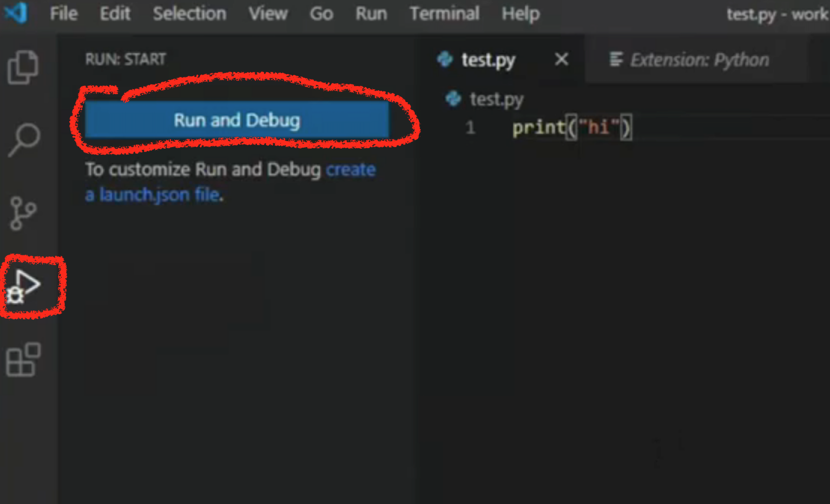This screenshot has width=830, height=504.
Task: Open the Run menu in menu bar
Action: [371, 14]
